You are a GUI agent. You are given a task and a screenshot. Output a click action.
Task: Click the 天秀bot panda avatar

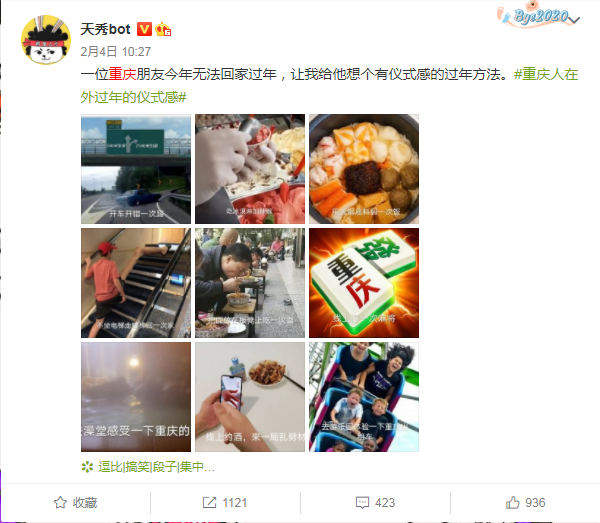click(x=46, y=40)
